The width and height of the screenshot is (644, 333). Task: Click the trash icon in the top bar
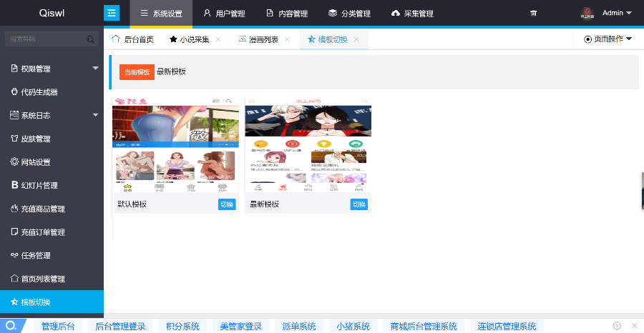[x=533, y=14]
